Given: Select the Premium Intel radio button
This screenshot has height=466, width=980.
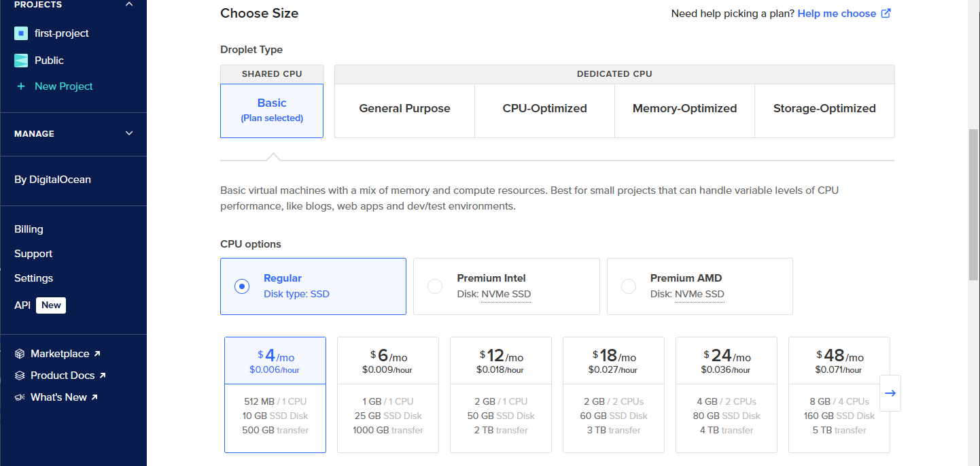Looking at the screenshot, I should point(435,286).
